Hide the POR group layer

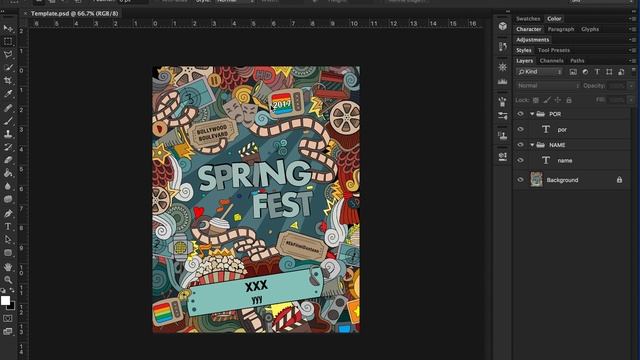pos(520,114)
